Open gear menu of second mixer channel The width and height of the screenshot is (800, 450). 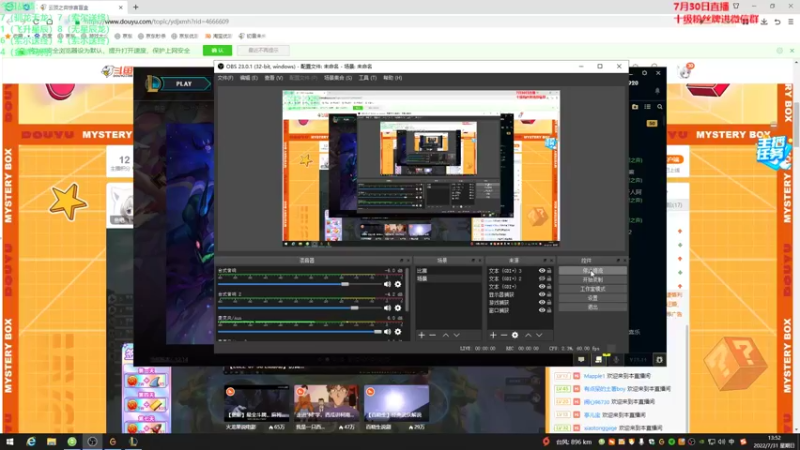[398, 308]
